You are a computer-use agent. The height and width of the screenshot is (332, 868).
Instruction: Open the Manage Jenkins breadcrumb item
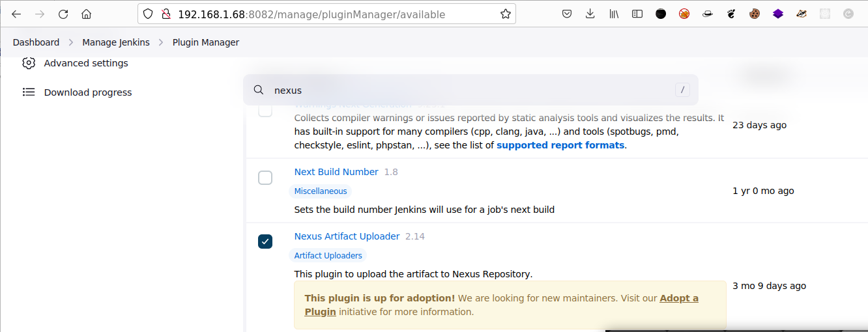tap(116, 42)
